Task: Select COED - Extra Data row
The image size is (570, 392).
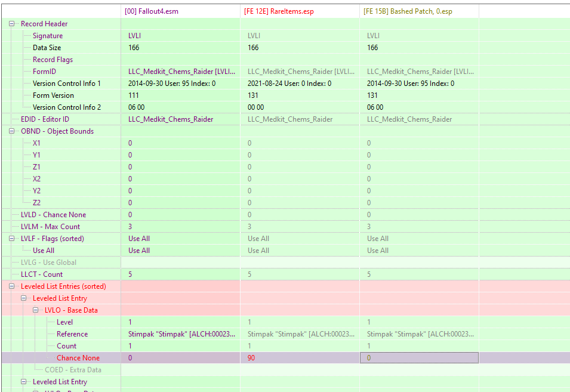Action: 73,370
